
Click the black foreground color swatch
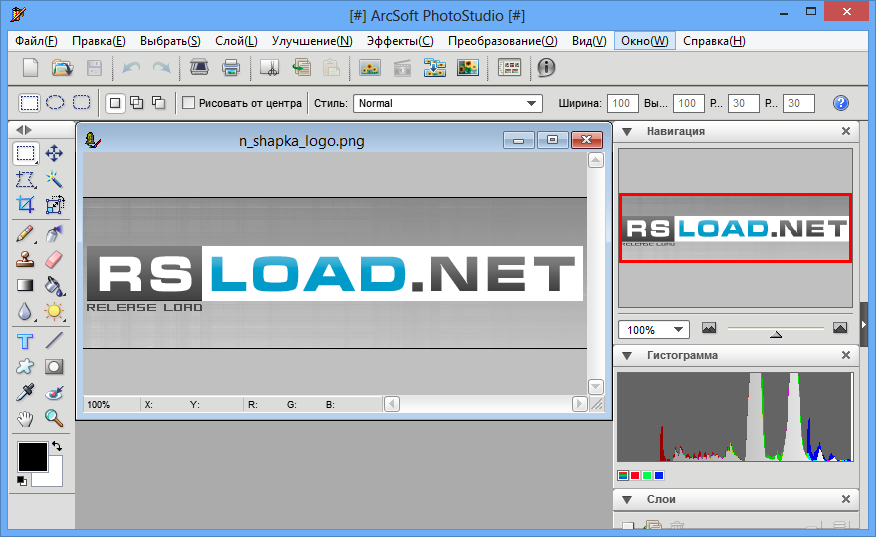pyautogui.click(x=33, y=457)
